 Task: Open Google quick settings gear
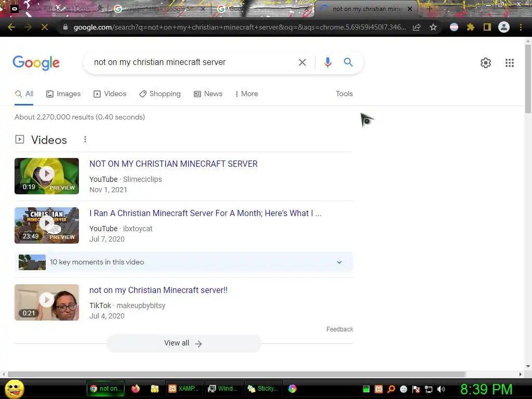coord(486,63)
